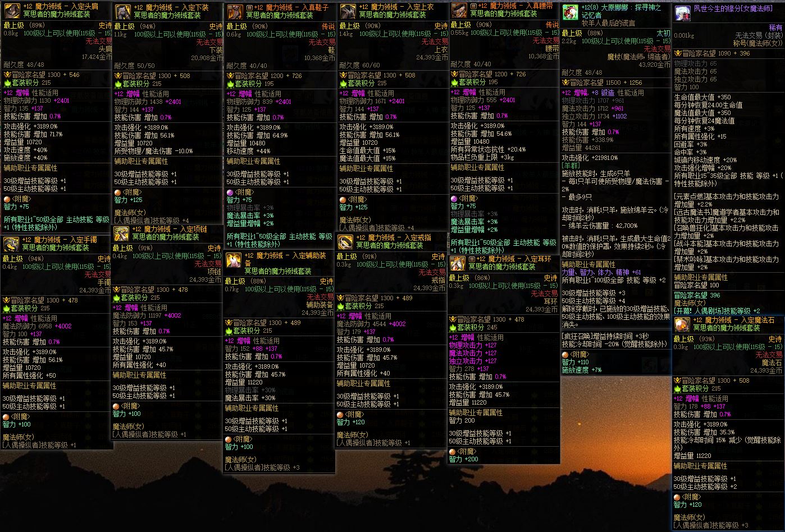Image resolution: width=785 pixels, height=532 pixels.
Task: Click the 入定耳环 earring item icon
Action: (x=458, y=263)
